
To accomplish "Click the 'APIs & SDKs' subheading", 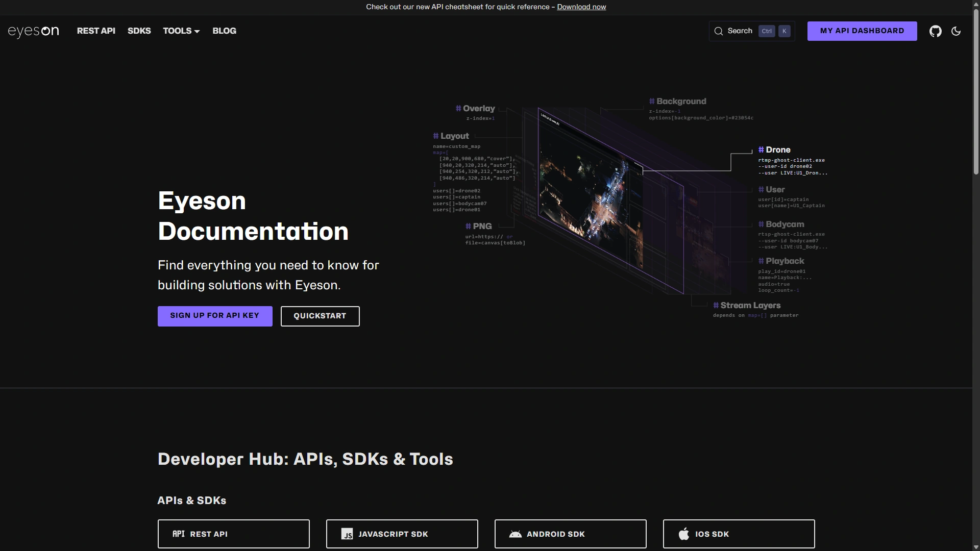I will [192, 500].
